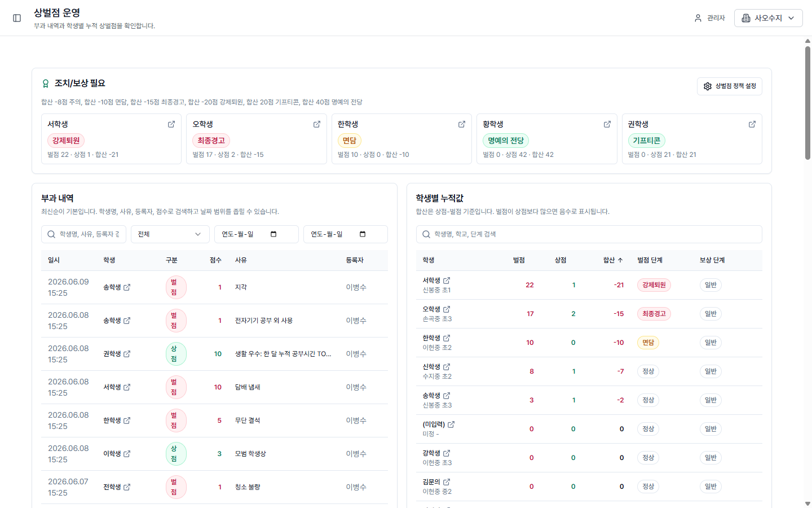The image size is (812, 508).
Task: Click 벌점 column header in 누적값 table
Action: tap(519, 260)
